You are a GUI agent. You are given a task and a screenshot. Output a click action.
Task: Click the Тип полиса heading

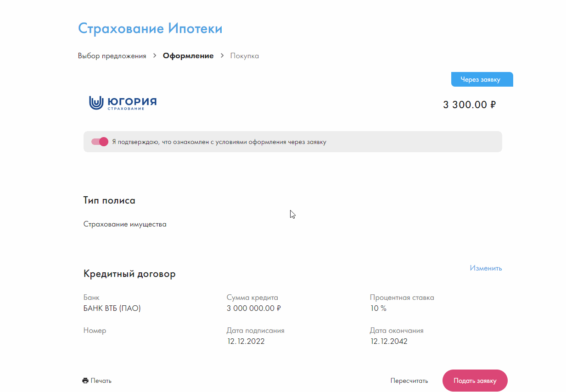pyautogui.click(x=109, y=200)
